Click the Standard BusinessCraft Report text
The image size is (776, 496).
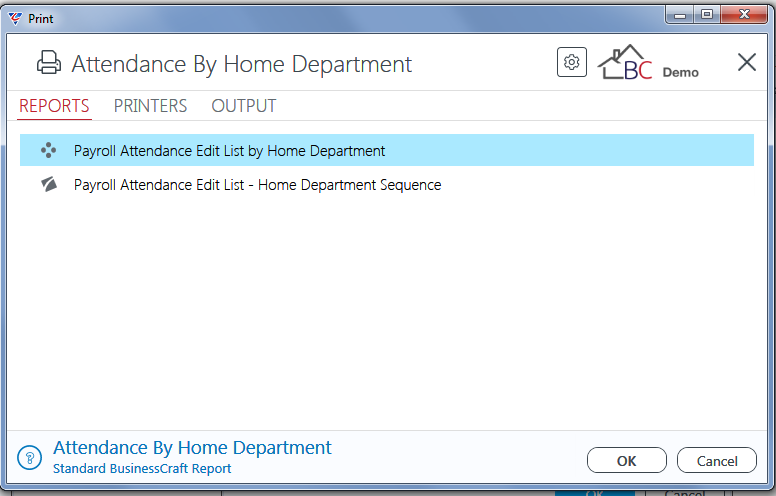(142, 468)
